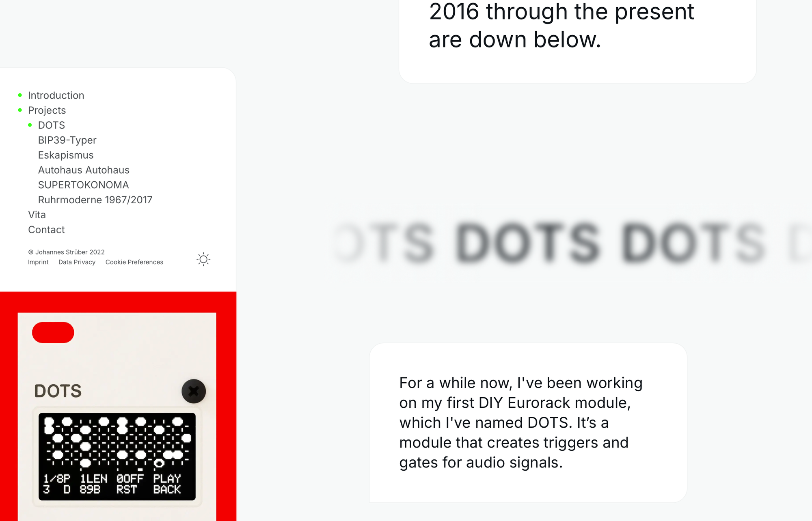Go to the Vita section
Screen dimensions: 812x521
pyautogui.click(x=37, y=215)
